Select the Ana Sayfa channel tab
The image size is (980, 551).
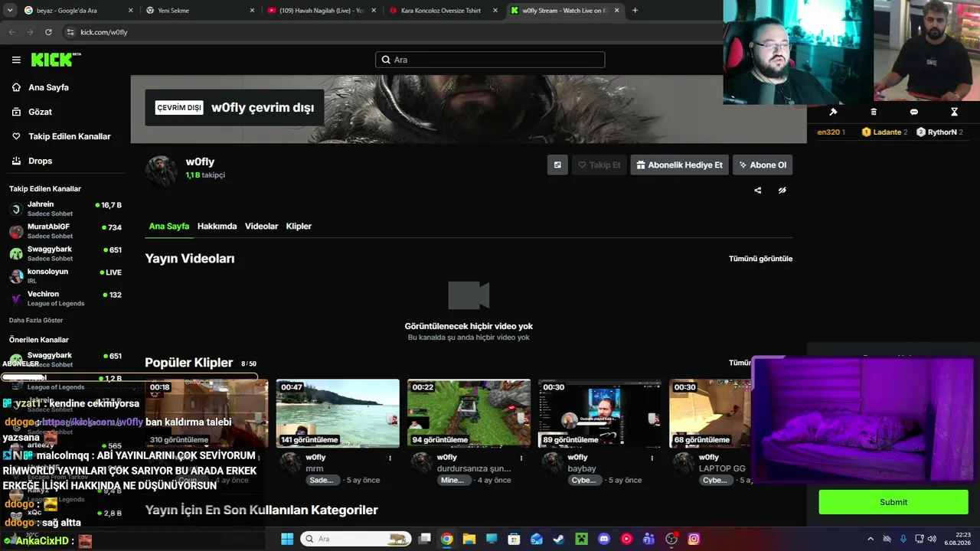click(x=169, y=227)
